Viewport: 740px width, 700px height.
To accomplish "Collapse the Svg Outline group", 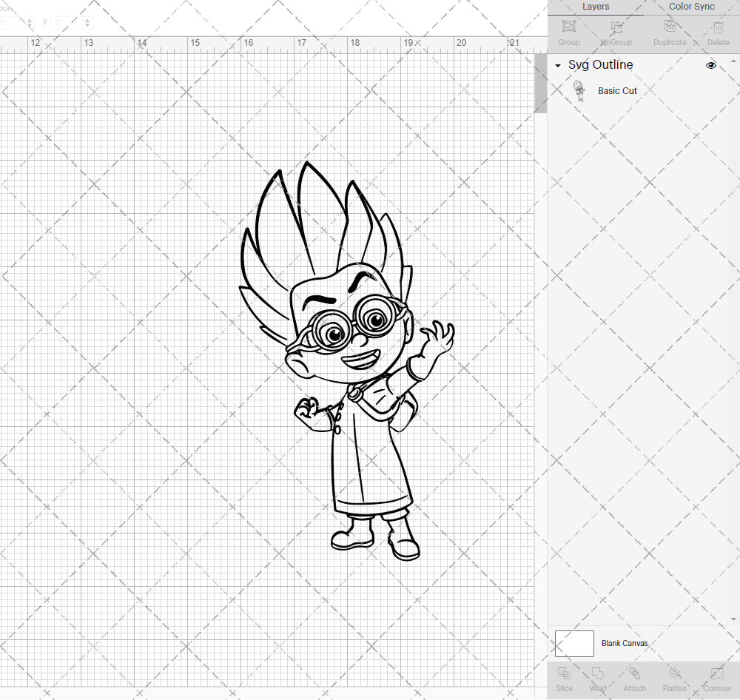I will [557, 65].
